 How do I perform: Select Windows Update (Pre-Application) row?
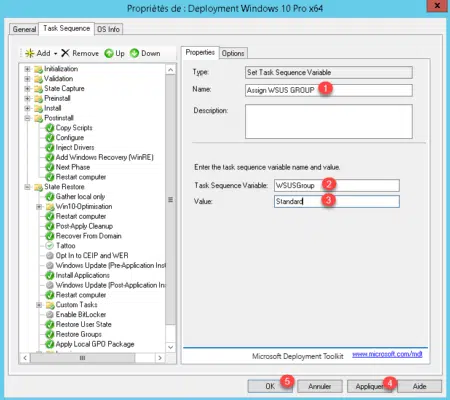(x=110, y=265)
